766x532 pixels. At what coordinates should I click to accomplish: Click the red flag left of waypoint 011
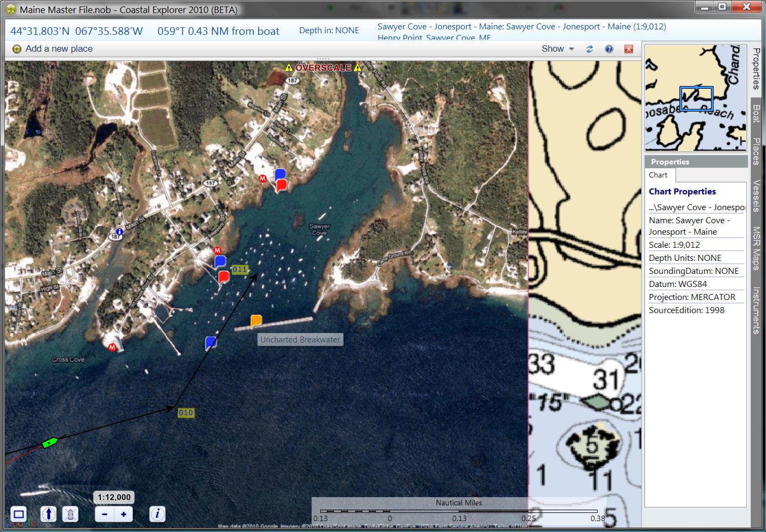coord(223,277)
